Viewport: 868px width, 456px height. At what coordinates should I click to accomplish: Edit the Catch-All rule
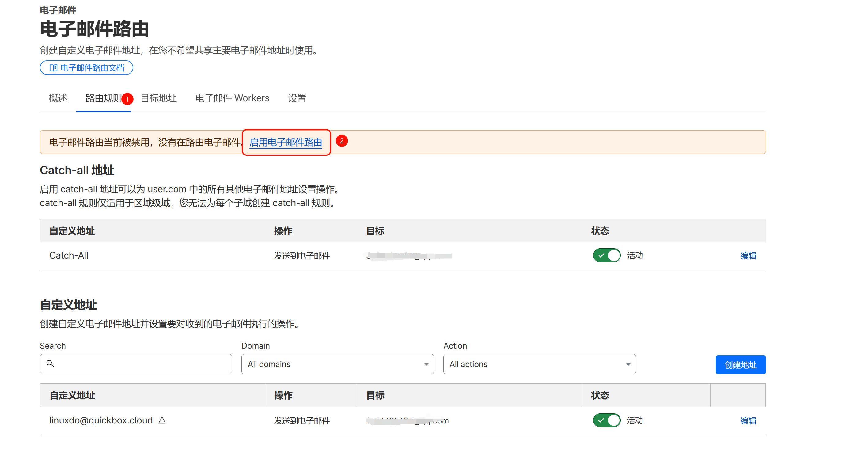pyautogui.click(x=748, y=256)
